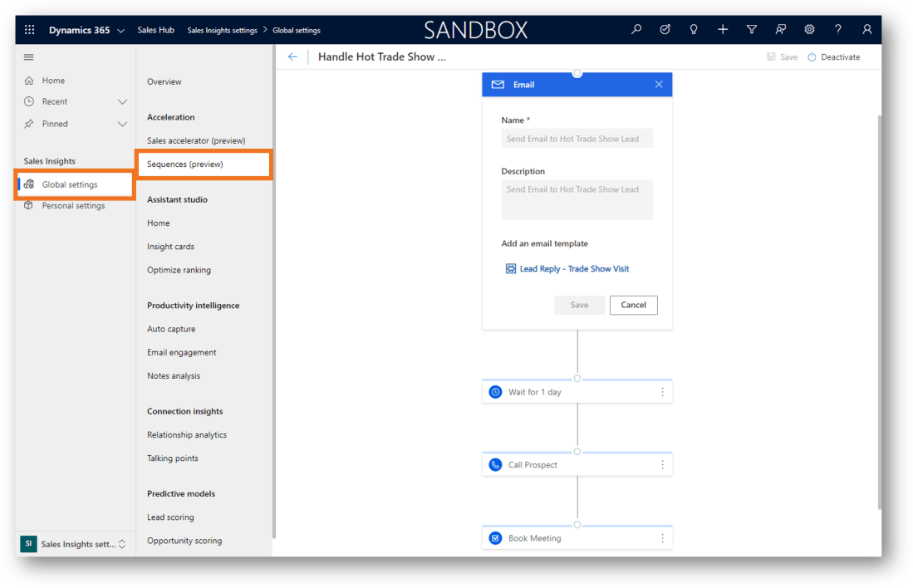Click the plus quick create icon
Screen dimensions: 913x588
(x=723, y=30)
